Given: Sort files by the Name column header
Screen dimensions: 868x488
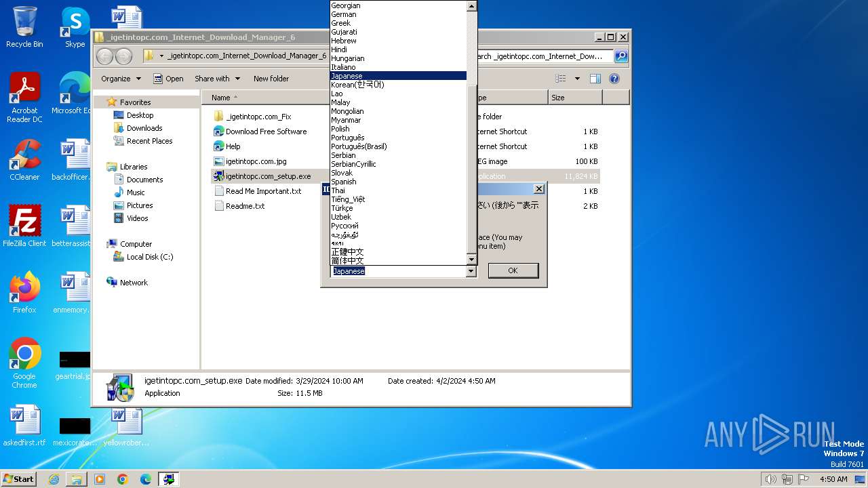Looking at the screenshot, I should click(x=264, y=98).
